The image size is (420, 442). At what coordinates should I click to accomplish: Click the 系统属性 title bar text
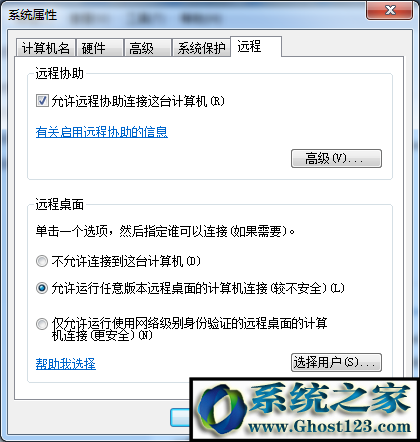[33, 15]
